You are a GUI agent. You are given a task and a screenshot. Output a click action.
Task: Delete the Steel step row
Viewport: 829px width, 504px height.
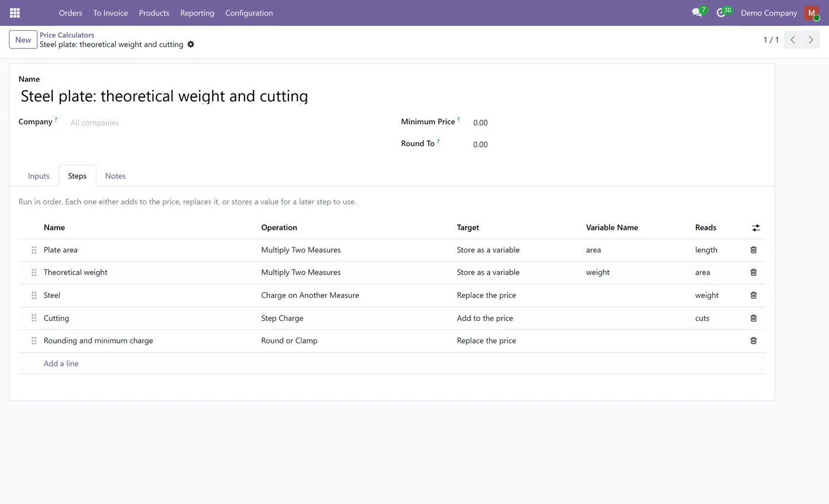pyautogui.click(x=753, y=295)
